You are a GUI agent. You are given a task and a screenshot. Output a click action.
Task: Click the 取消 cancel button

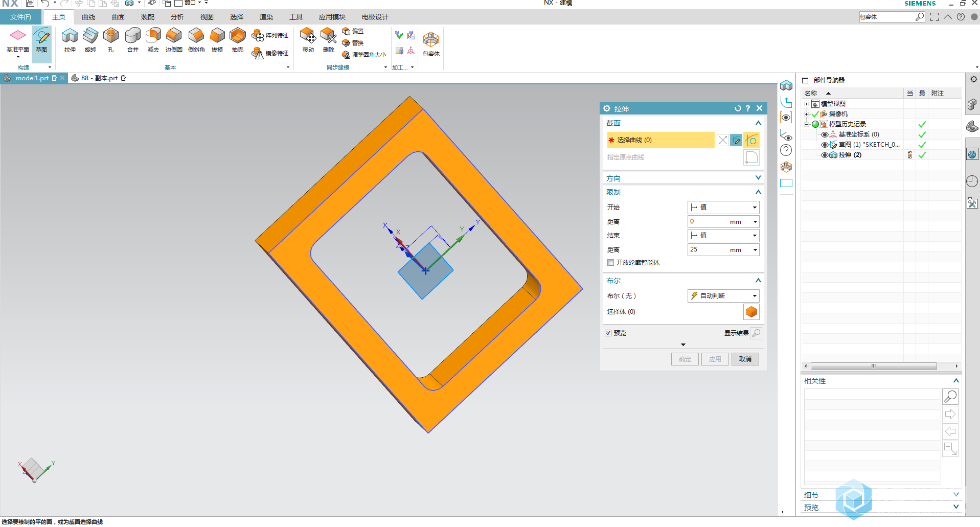click(745, 359)
